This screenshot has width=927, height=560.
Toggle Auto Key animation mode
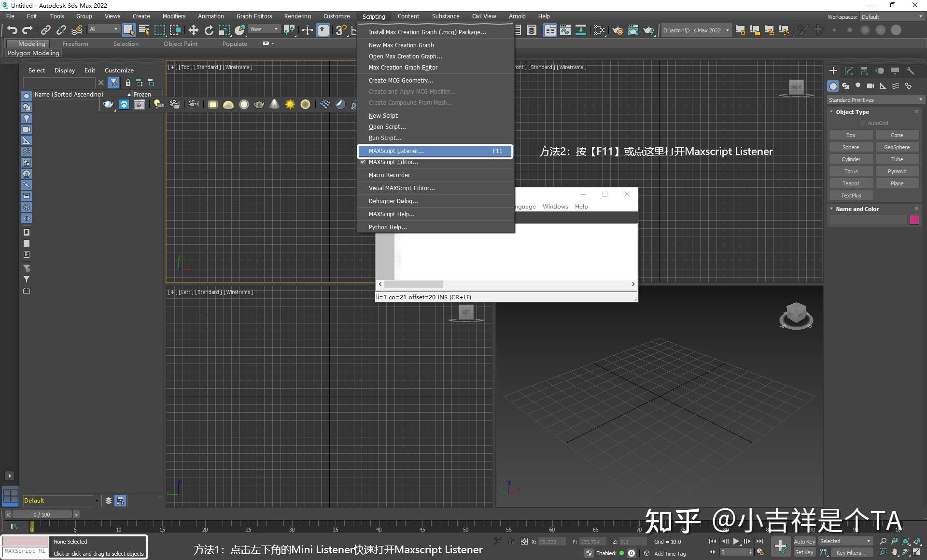pyautogui.click(x=804, y=541)
